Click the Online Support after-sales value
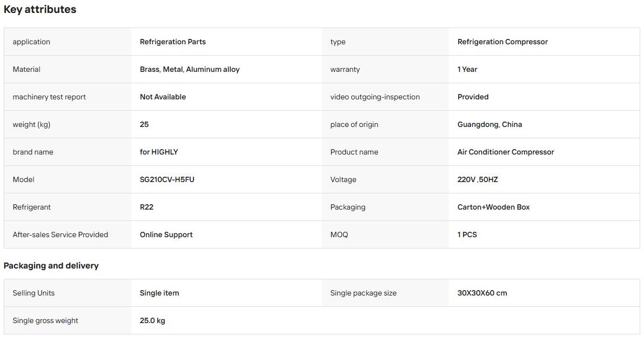This screenshot has height=342, width=644. tap(166, 235)
